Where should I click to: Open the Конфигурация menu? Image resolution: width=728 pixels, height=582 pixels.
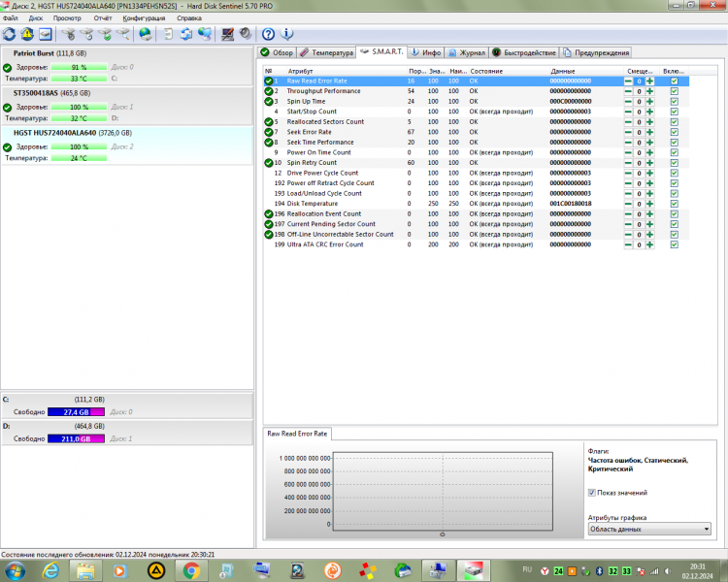[144, 18]
